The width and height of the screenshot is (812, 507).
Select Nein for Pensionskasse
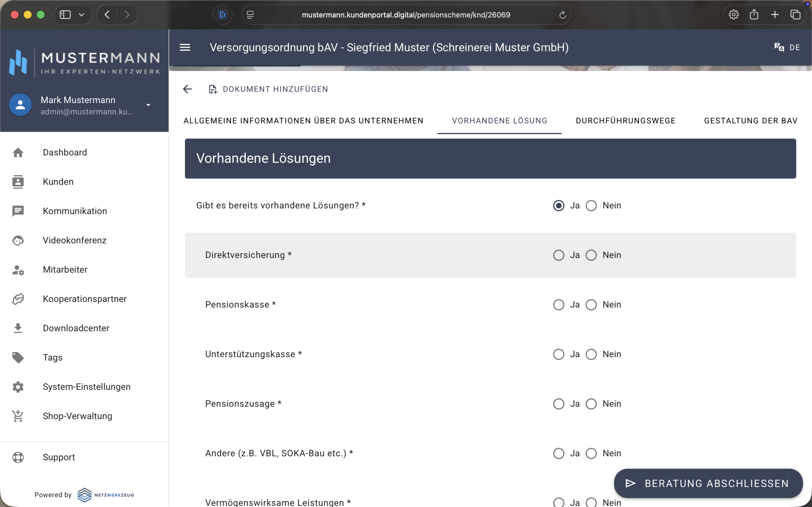(591, 305)
